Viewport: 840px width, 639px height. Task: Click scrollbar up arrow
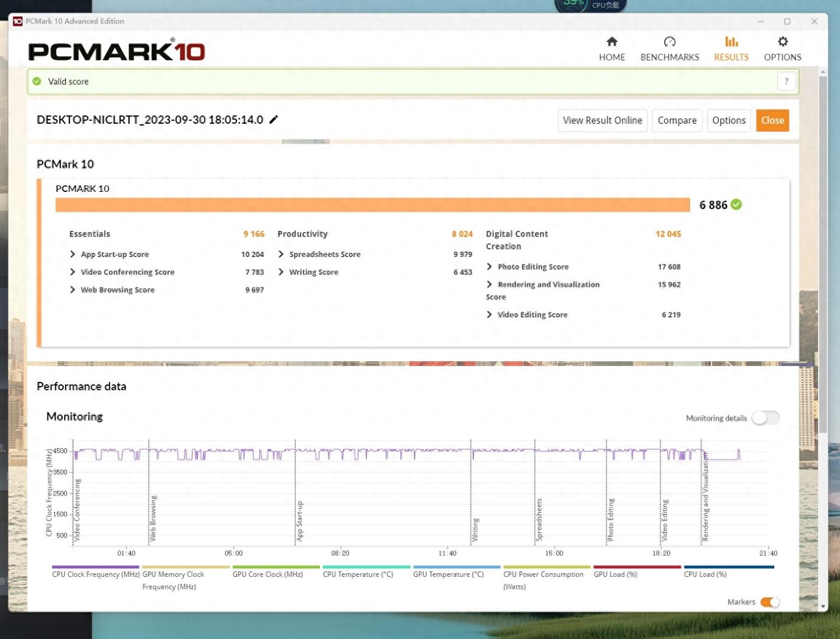click(x=823, y=72)
